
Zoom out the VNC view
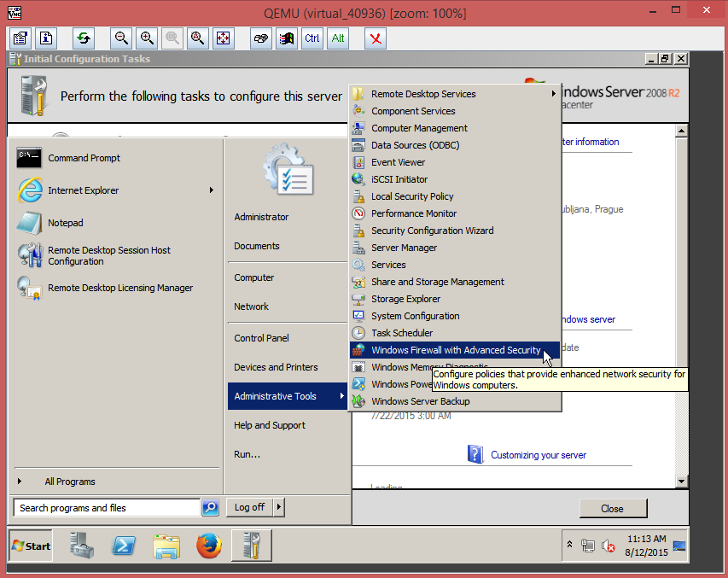(x=121, y=38)
